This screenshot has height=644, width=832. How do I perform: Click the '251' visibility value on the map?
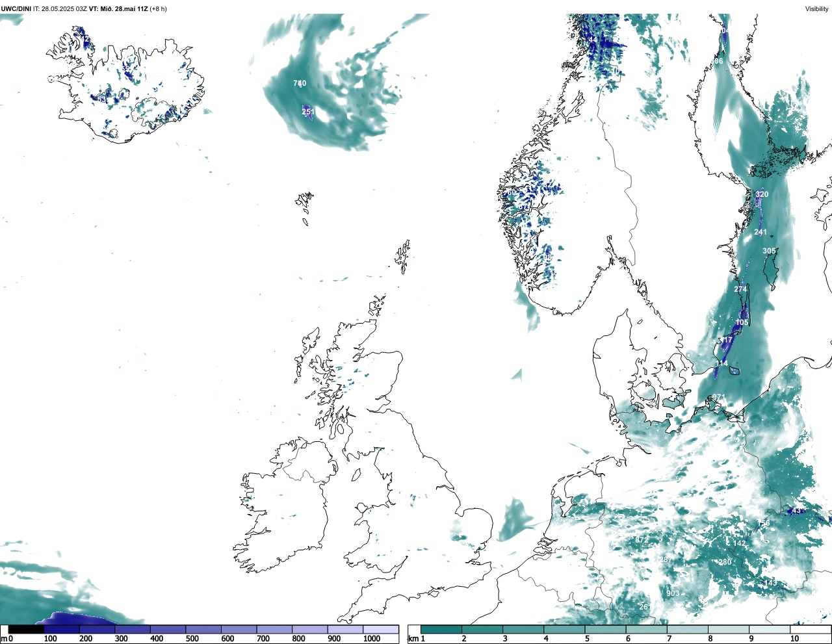pos(308,112)
